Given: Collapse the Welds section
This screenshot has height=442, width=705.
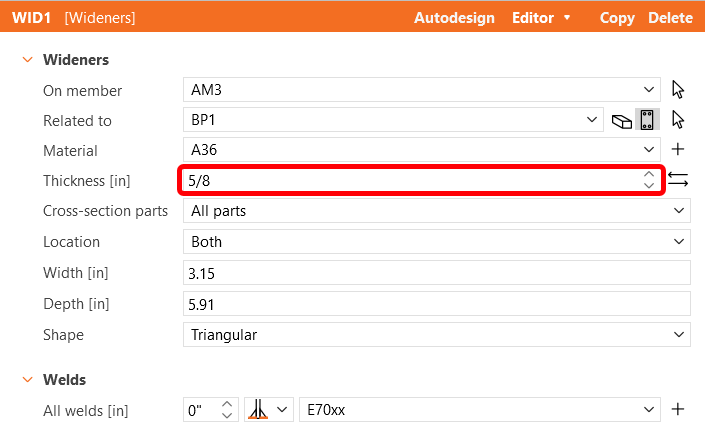Looking at the screenshot, I should coord(27,380).
